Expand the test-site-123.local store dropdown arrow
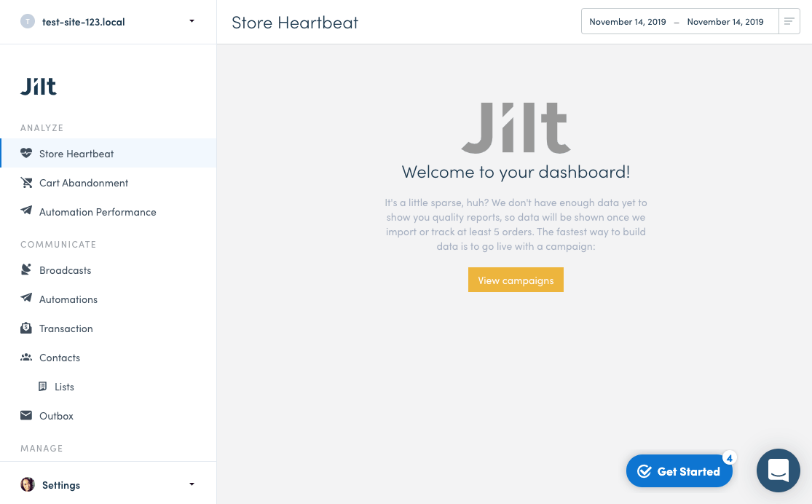The image size is (812, 504). tap(192, 21)
